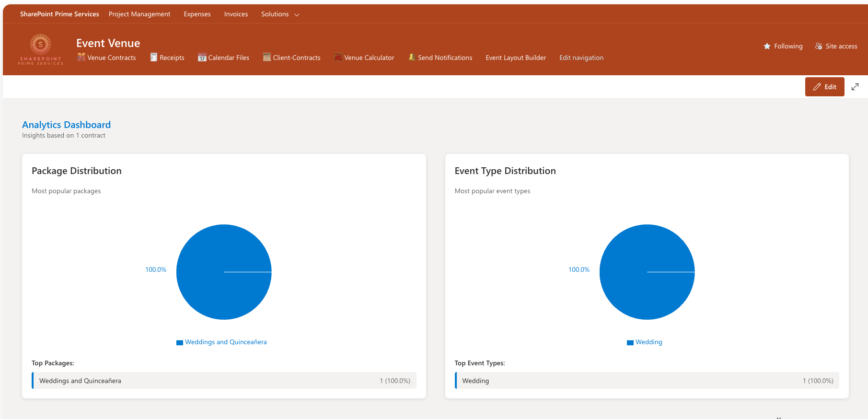Expand page to full view with arrow icon
The height and width of the screenshot is (419, 868).
(x=855, y=87)
